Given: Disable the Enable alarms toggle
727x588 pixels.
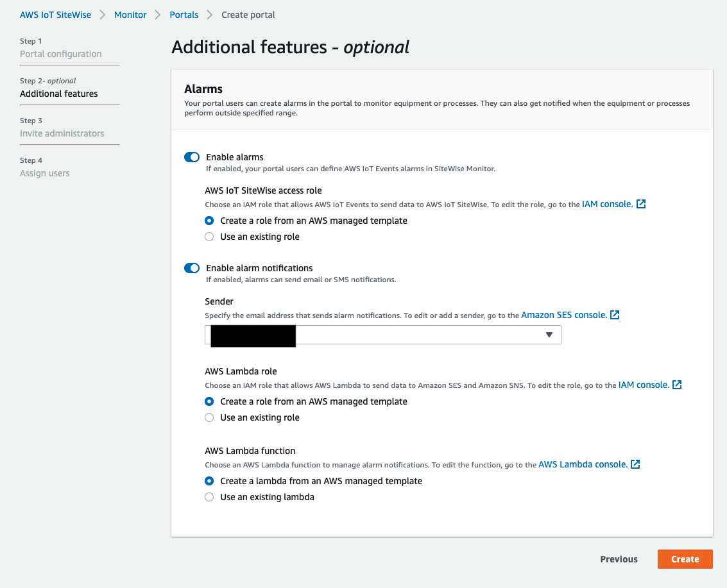Looking at the screenshot, I should pos(192,157).
